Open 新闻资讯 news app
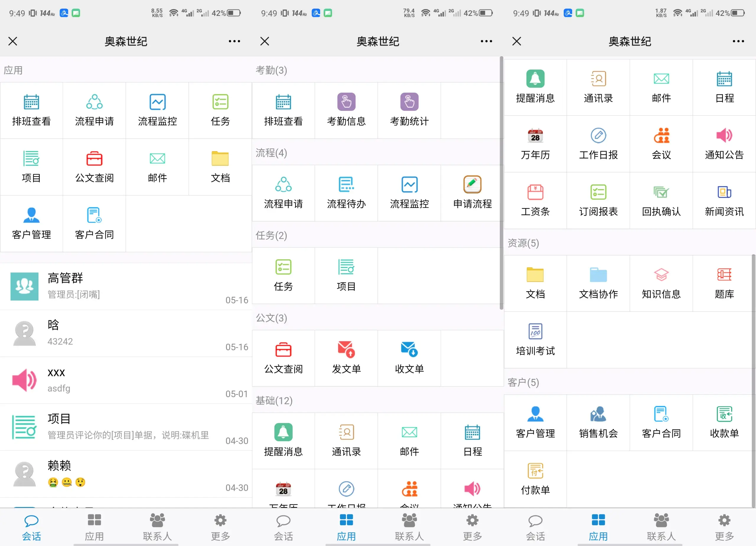Viewport: 756px width, 546px height. [x=724, y=201]
